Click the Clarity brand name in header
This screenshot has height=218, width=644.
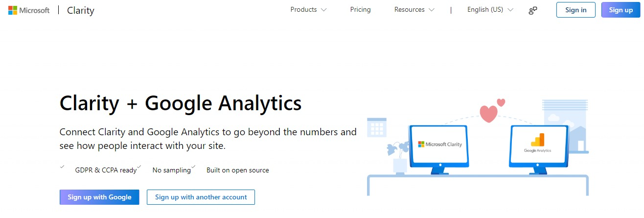80,10
